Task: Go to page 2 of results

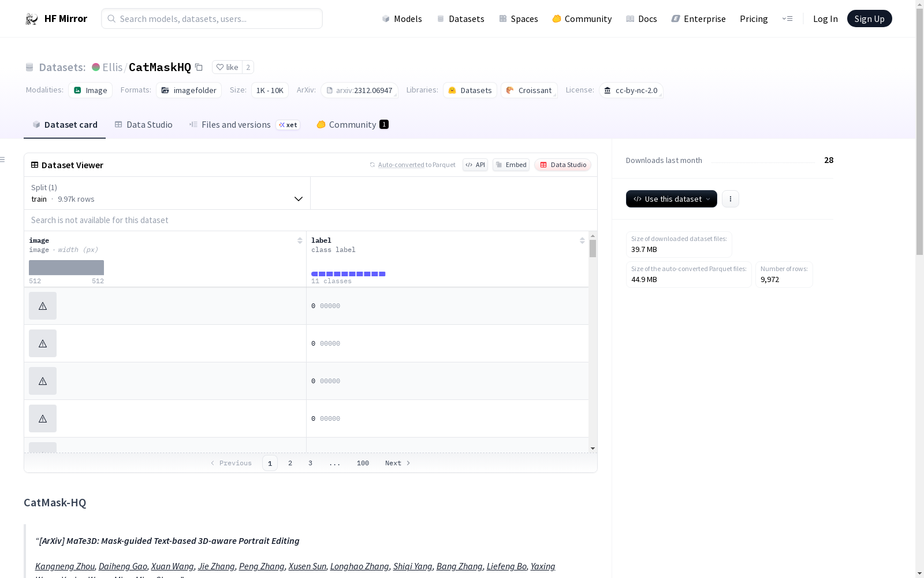Action: [290, 463]
